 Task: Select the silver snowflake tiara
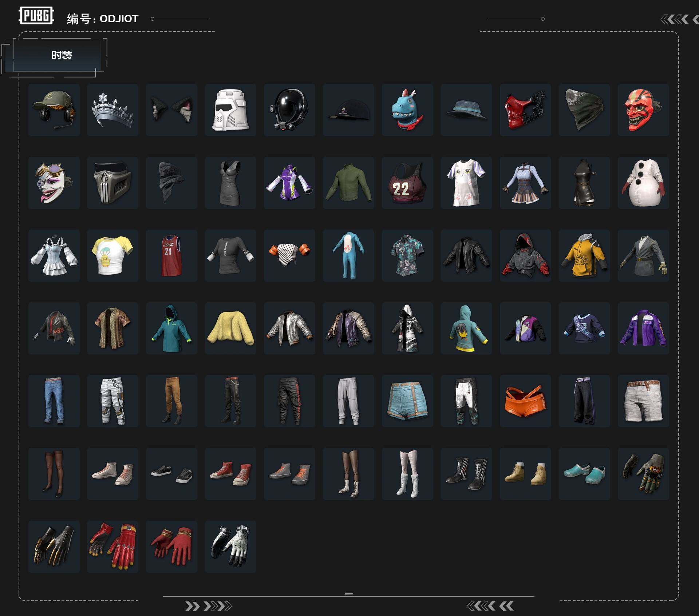(112, 110)
